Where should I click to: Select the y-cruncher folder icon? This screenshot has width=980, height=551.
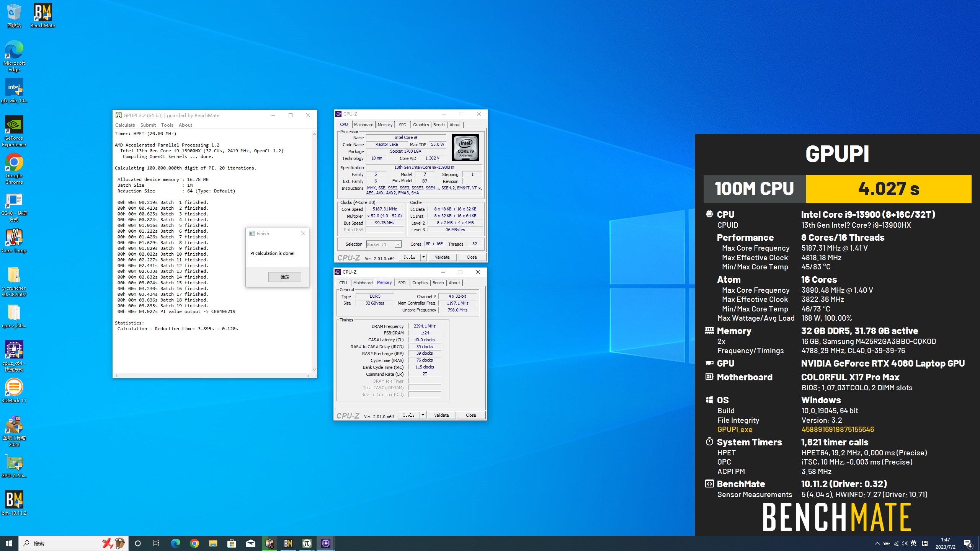(14, 282)
